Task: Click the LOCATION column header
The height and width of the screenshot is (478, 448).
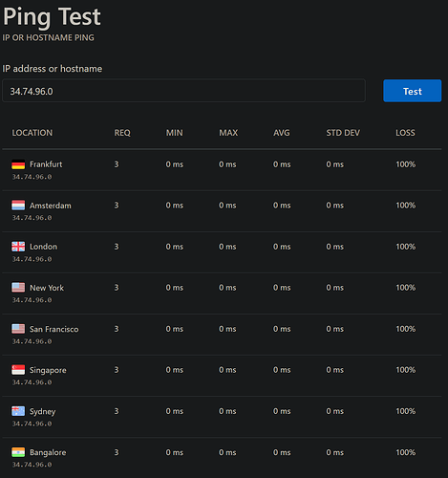Action: (x=32, y=133)
